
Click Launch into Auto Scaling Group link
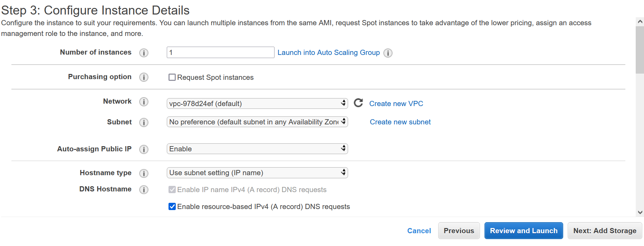pos(328,53)
